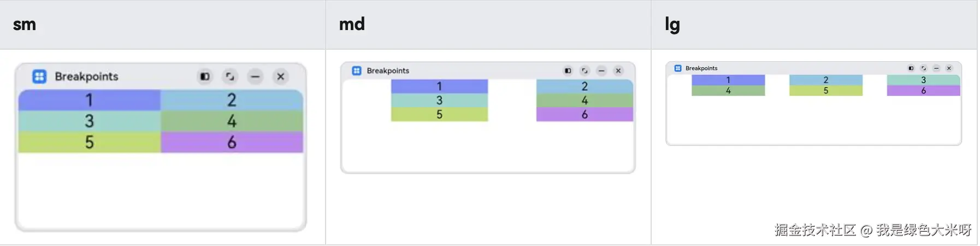The width and height of the screenshot is (980, 246).
Task: Minimize the sm Breakpoints window
Action: [255, 77]
